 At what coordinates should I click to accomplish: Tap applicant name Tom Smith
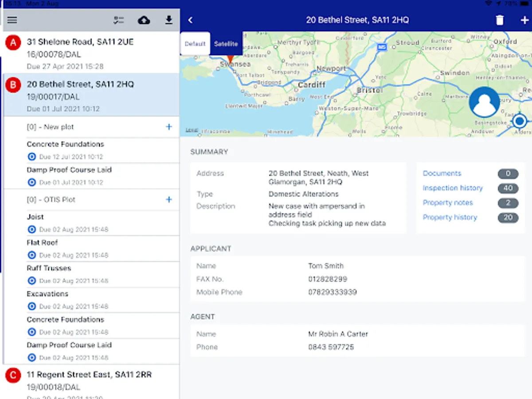pos(326,266)
